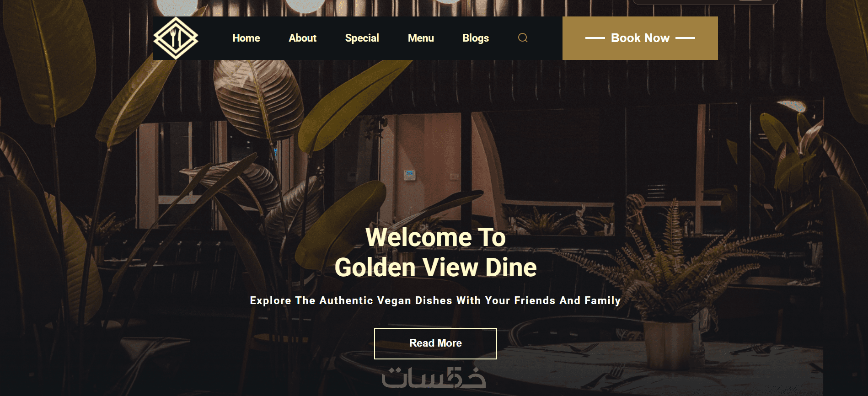Click the cropped rounded panel at top right
The image size is (868, 396).
(x=705, y=2)
